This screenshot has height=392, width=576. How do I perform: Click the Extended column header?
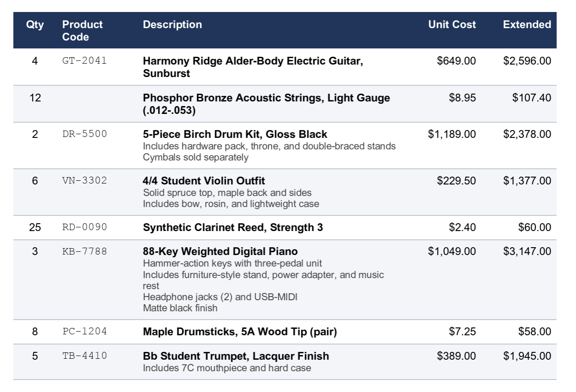(527, 24)
